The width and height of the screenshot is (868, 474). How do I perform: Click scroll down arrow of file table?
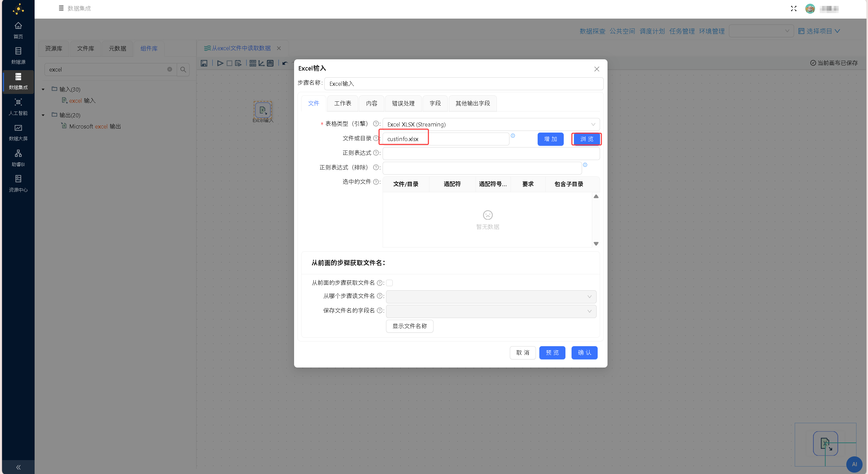point(596,244)
